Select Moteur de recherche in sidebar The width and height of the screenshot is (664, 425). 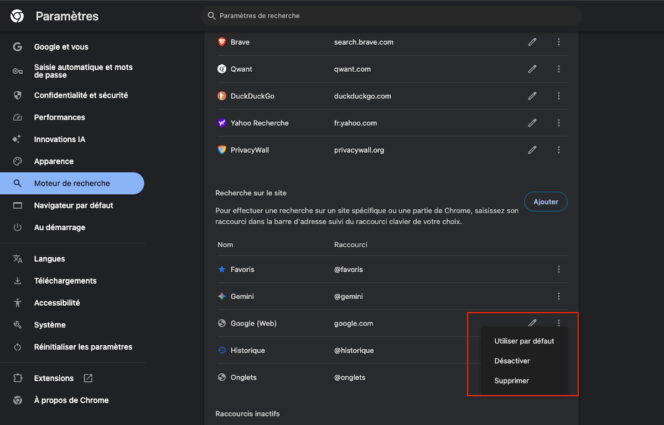coord(72,183)
